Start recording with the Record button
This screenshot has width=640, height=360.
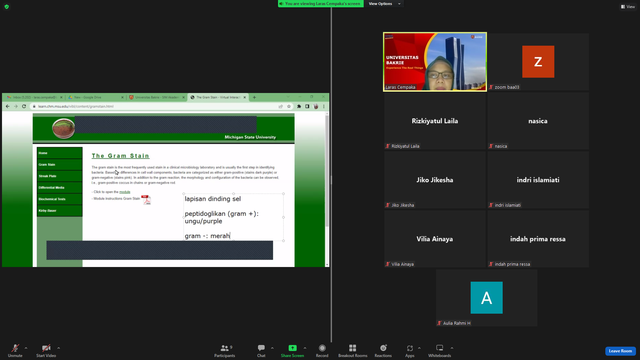(x=322, y=350)
